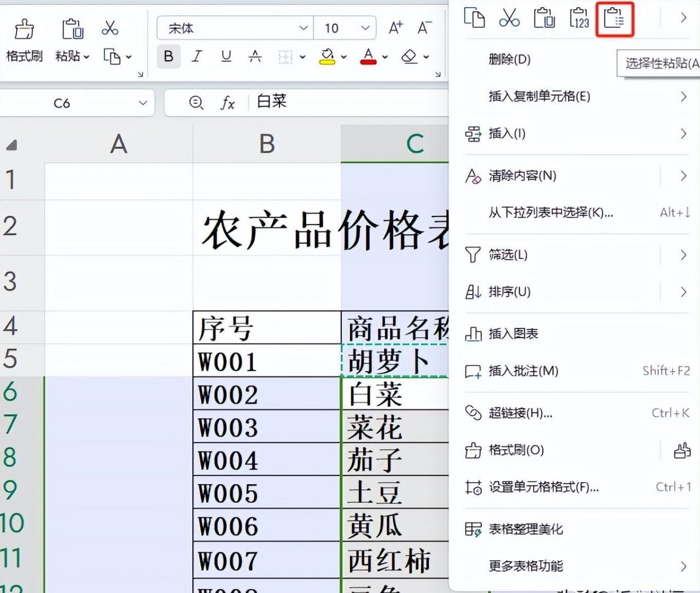Click the 序号 header cell

[267, 328]
